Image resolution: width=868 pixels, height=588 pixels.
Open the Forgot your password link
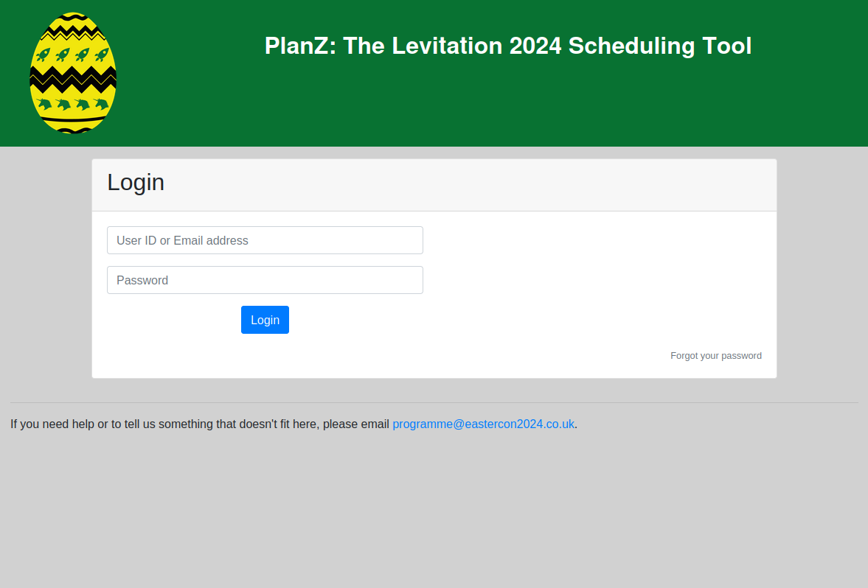click(x=716, y=356)
